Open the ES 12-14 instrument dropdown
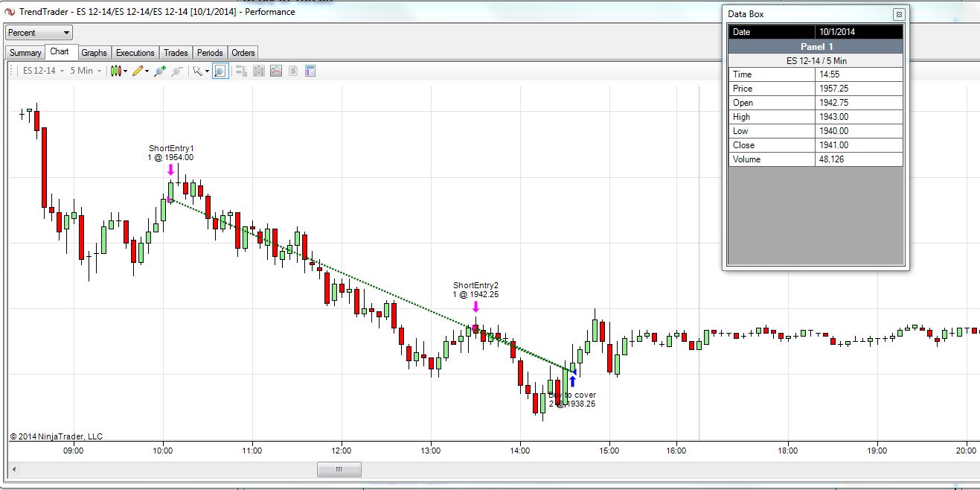The image size is (980, 490). [43, 71]
